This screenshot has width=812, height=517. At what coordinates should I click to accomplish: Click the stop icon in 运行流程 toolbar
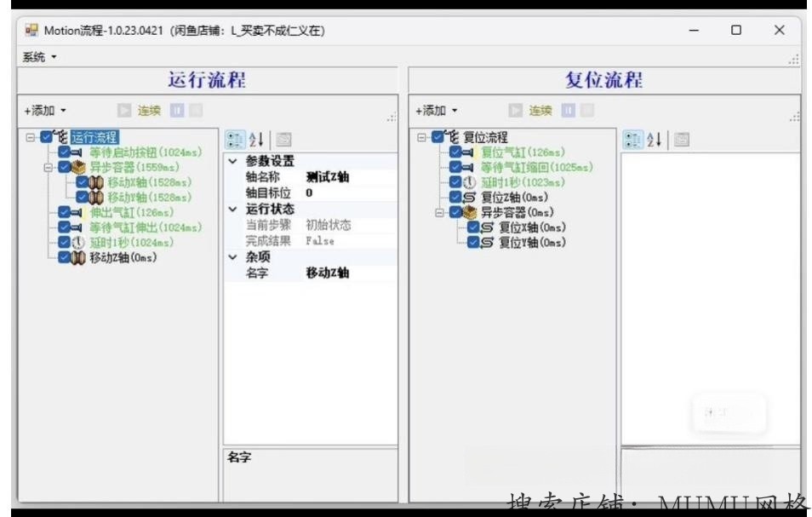pyautogui.click(x=195, y=111)
